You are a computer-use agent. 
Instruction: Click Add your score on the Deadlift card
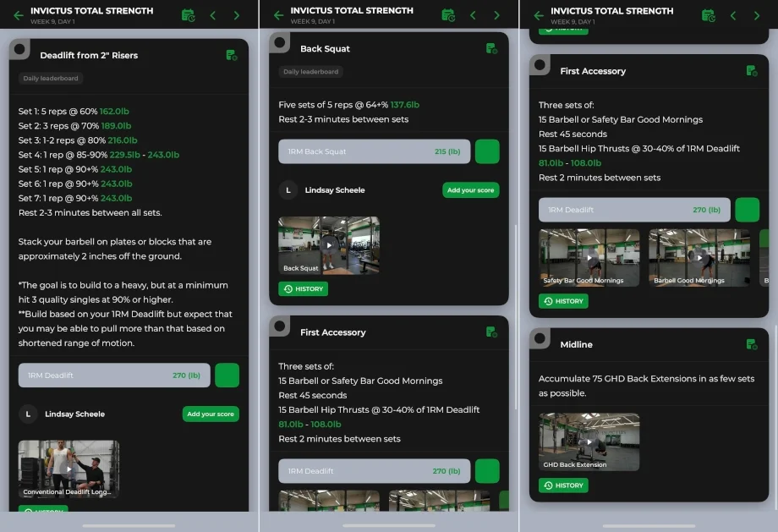click(x=211, y=414)
